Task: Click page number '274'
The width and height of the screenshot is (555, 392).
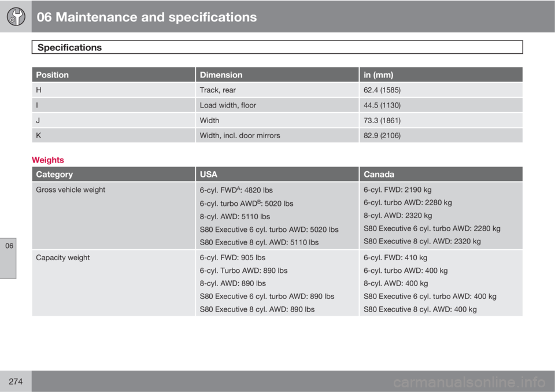Action: tap(16, 382)
